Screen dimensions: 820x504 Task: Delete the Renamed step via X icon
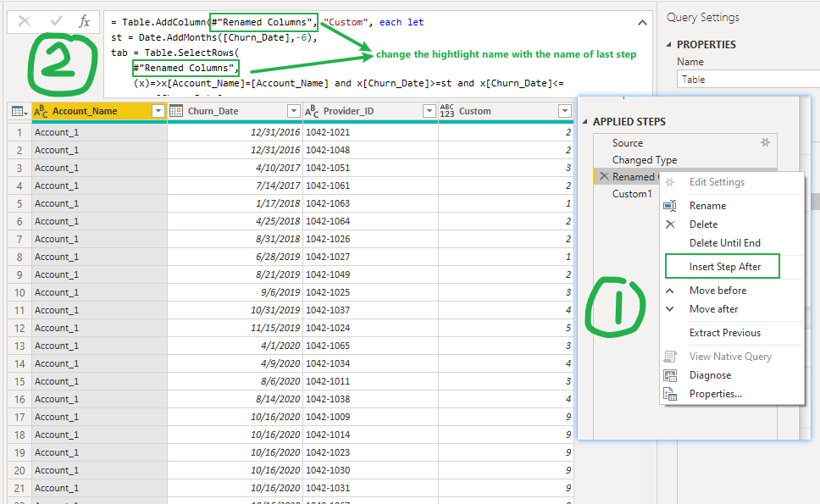[x=604, y=176]
